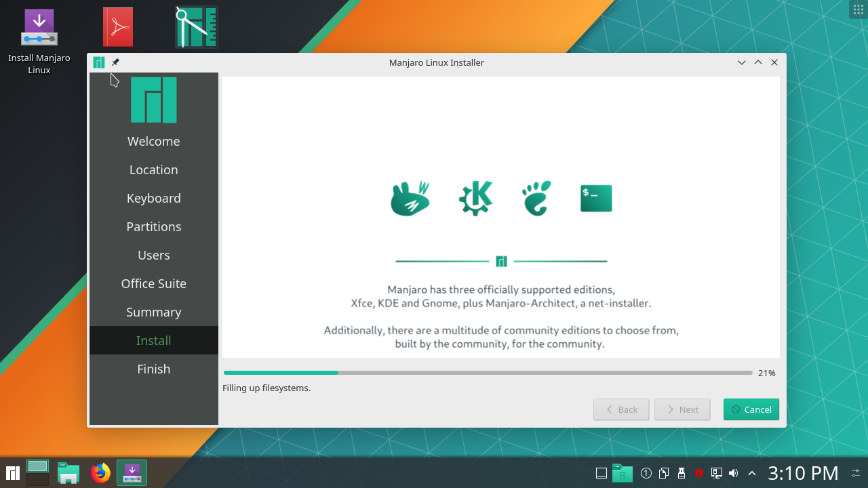868x488 pixels.
Task: Expand hidden system tray icons
Action: coord(751,472)
